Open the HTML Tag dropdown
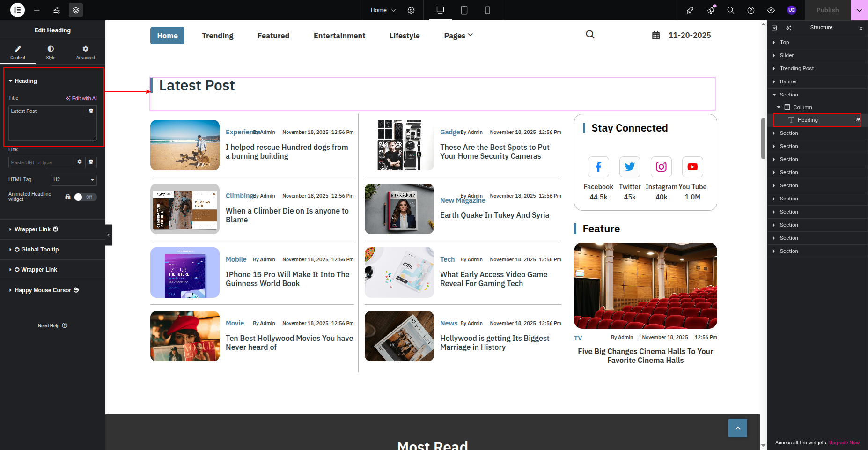This screenshot has height=450, width=868. (74, 180)
